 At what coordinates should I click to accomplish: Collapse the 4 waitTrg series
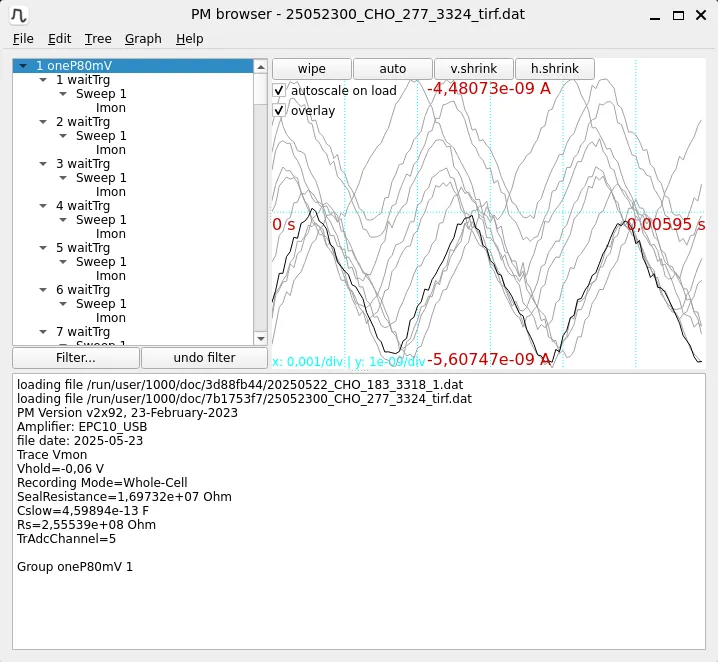(x=43, y=206)
